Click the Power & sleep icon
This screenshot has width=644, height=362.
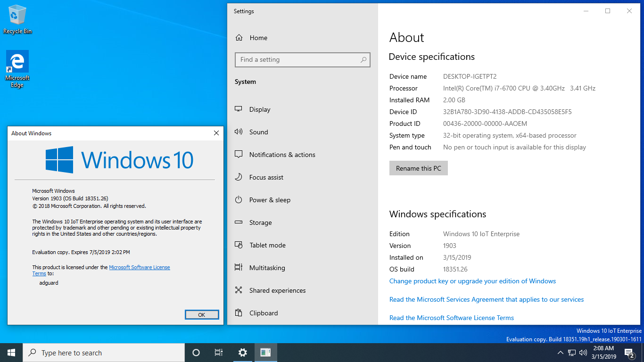tap(239, 200)
